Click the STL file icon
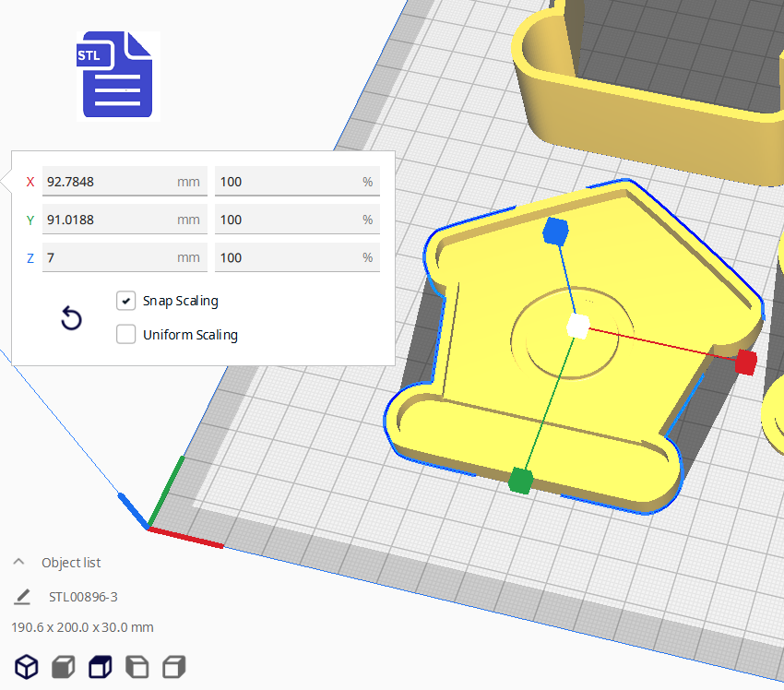 tap(117, 76)
